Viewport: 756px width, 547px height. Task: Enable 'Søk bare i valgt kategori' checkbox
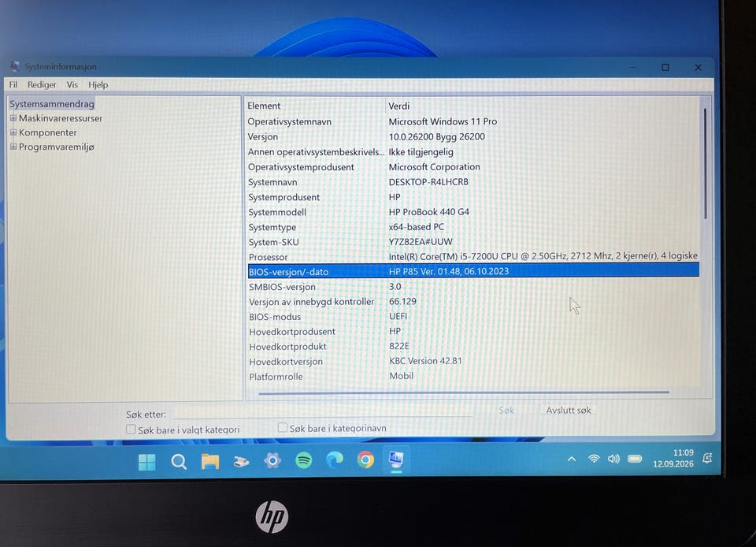(x=131, y=429)
